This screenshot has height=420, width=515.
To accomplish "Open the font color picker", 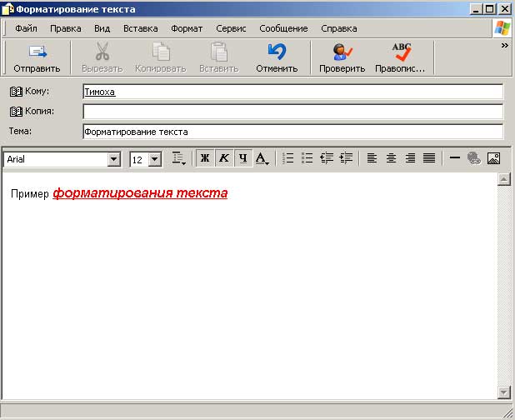I will coord(262,158).
